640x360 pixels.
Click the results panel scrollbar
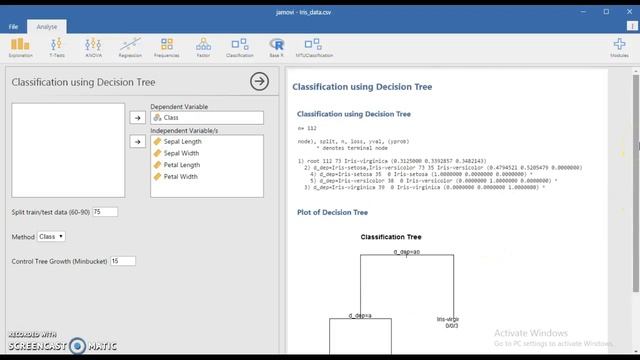636,183
